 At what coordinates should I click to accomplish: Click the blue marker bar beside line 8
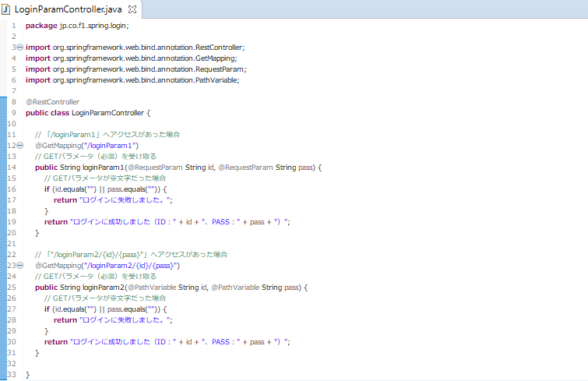2,101
